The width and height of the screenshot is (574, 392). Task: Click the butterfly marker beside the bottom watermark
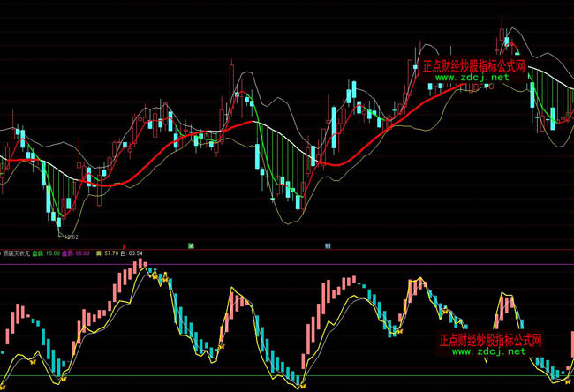(x=398, y=332)
